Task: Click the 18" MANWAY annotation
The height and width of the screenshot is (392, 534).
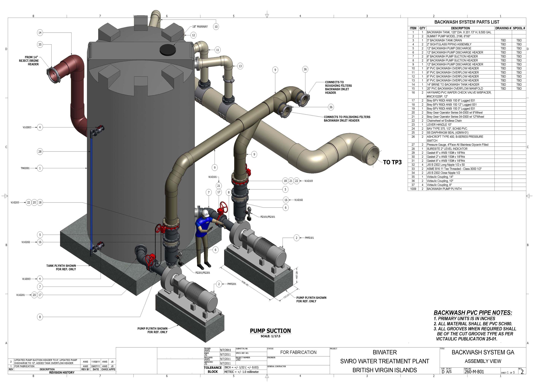Action: pos(200,27)
